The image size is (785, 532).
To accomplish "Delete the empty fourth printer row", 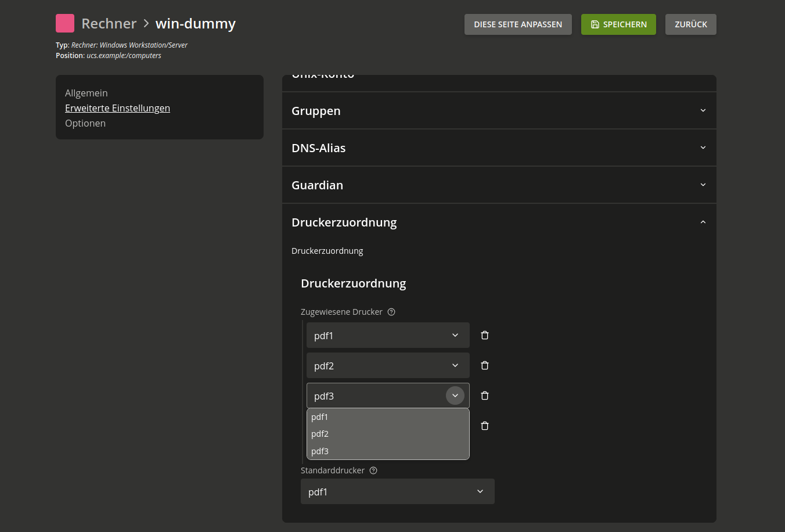I will (485, 426).
